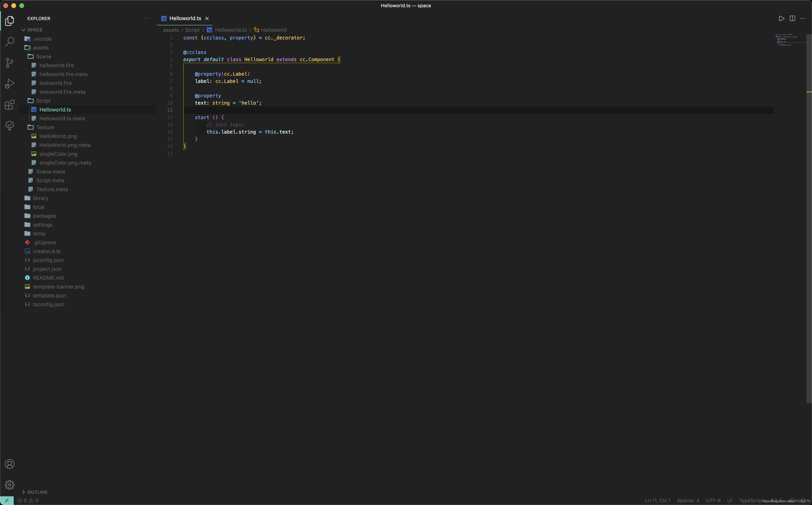
Task: Open helloworld.fire.meta file
Action: pos(63,74)
